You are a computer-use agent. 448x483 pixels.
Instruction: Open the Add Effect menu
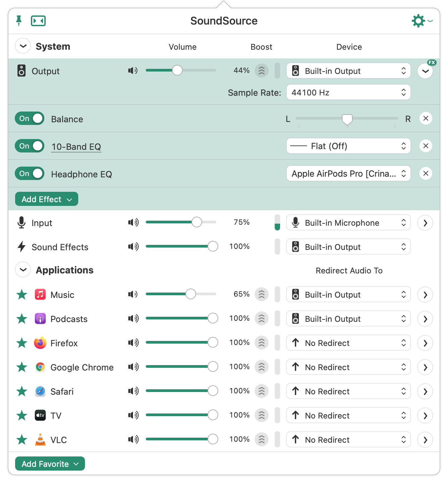(x=47, y=199)
